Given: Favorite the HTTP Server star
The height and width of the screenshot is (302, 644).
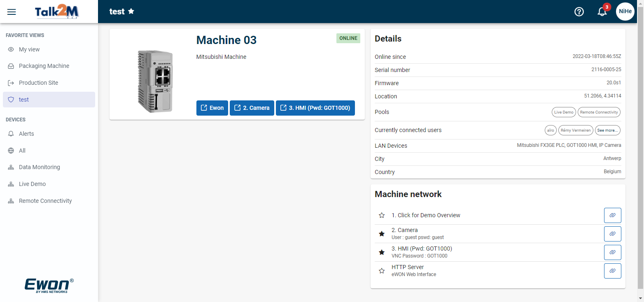Looking at the screenshot, I should [x=382, y=271].
